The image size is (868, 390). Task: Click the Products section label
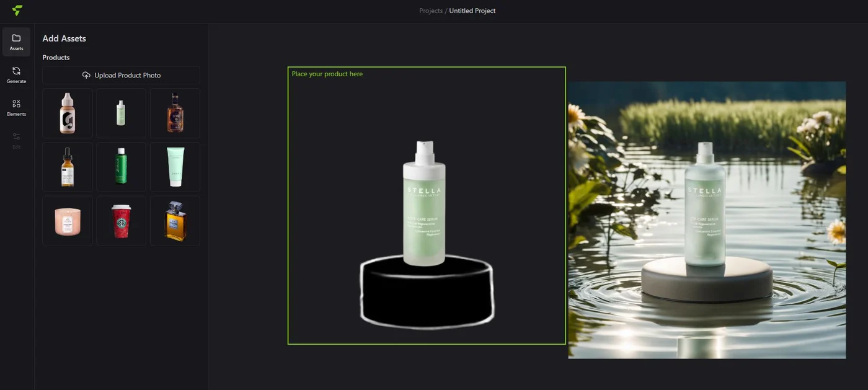point(56,57)
